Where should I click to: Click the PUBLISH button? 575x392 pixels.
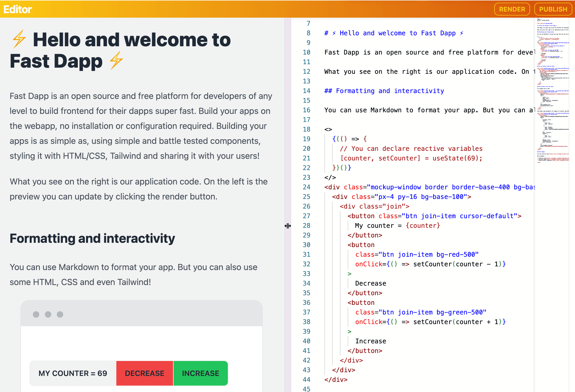tap(553, 9)
